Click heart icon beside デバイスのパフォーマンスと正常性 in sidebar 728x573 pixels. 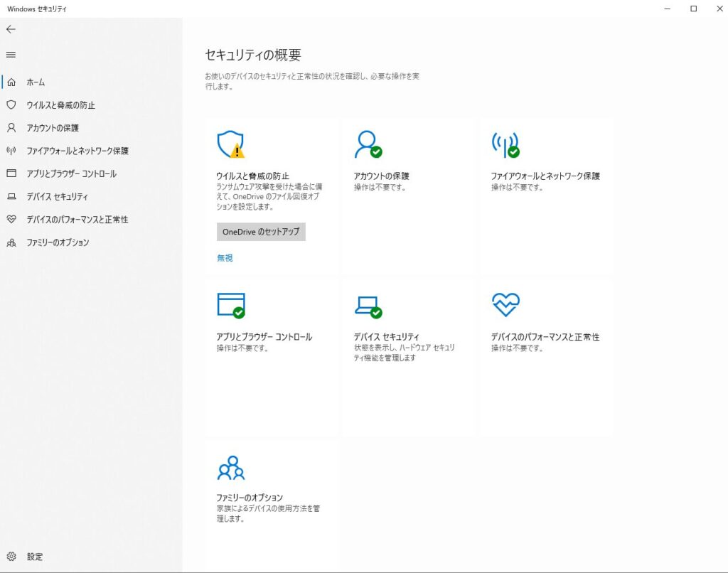[11, 219]
